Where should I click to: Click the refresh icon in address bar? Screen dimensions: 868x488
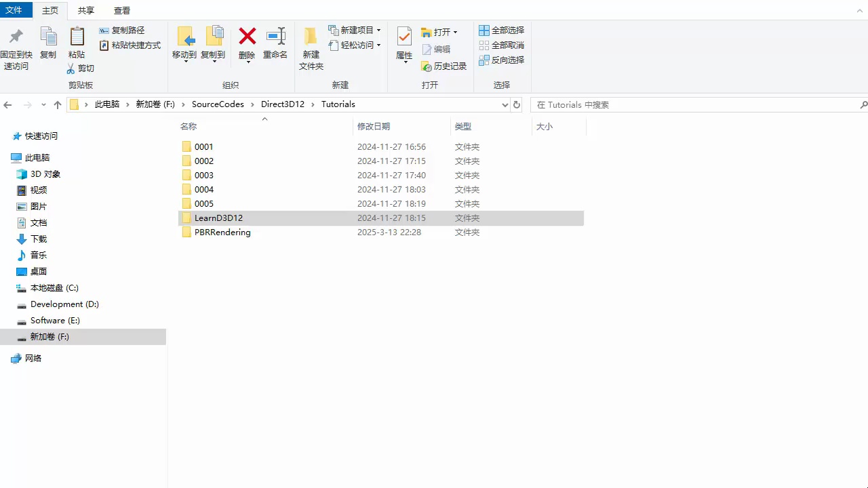coord(515,104)
